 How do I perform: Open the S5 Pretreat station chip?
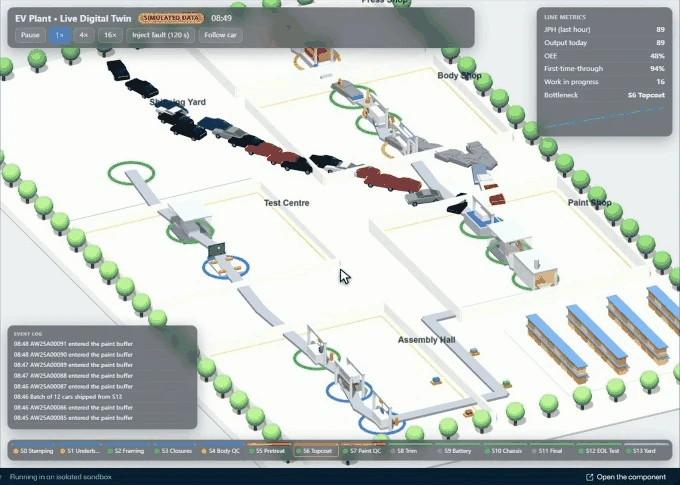click(x=269, y=451)
